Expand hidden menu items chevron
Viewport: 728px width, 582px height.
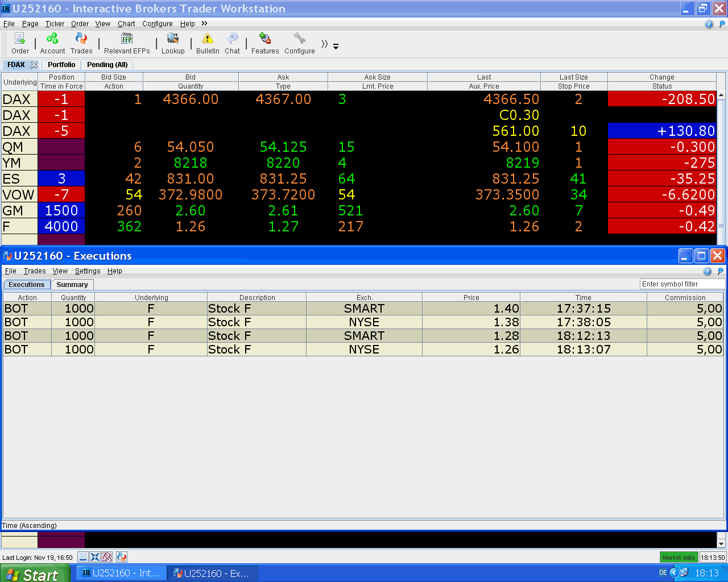[204, 23]
